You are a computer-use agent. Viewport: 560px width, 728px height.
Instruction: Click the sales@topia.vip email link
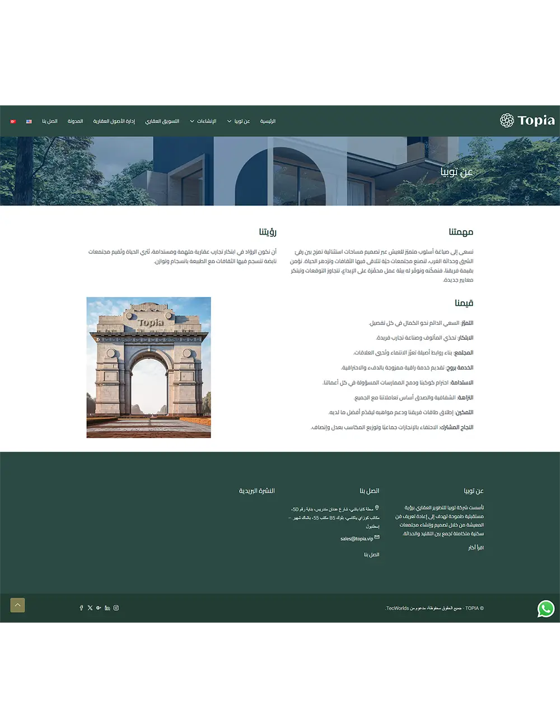click(356, 539)
